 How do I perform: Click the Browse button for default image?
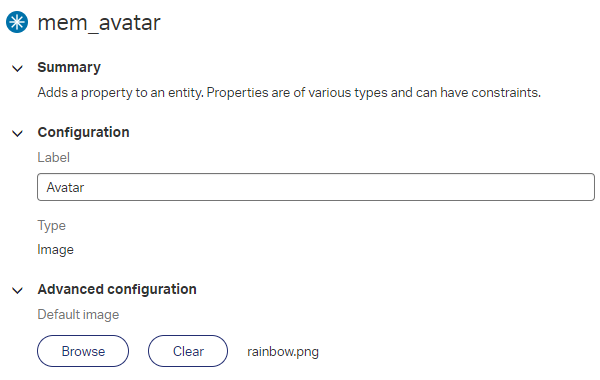coord(83,351)
